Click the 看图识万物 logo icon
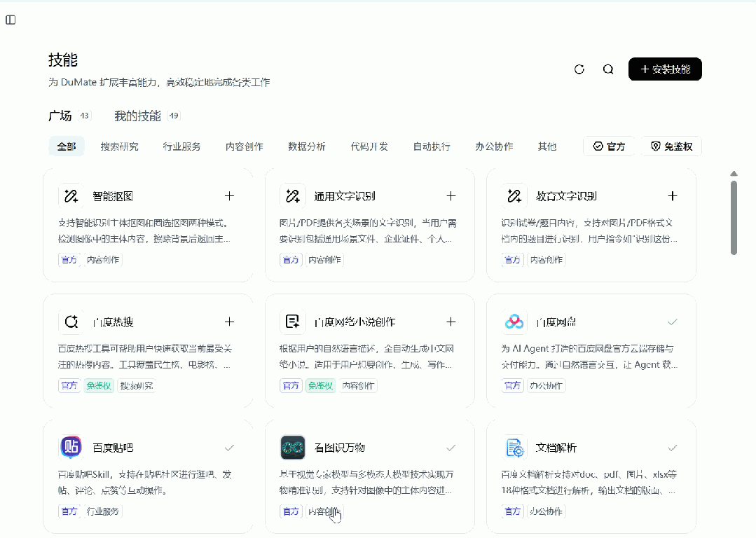The image size is (756, 538). 293,448
